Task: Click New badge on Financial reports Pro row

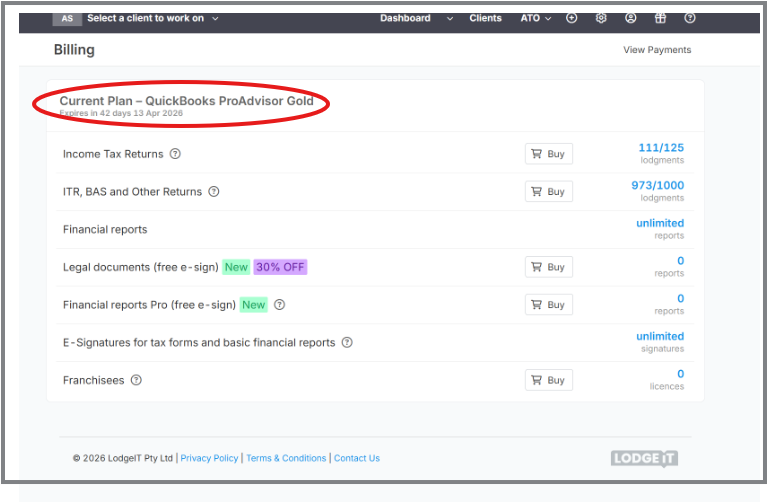Action: (254, 305)
